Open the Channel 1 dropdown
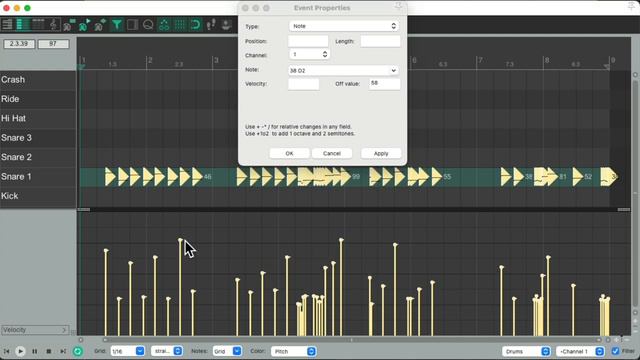Screen dimensions: 640x360 click(580, 351)
